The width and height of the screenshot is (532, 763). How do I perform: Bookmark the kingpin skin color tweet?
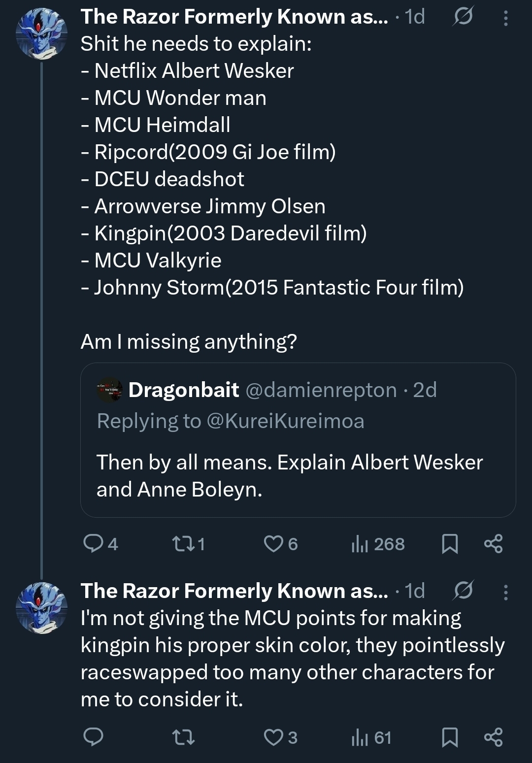tap(450, 737)
